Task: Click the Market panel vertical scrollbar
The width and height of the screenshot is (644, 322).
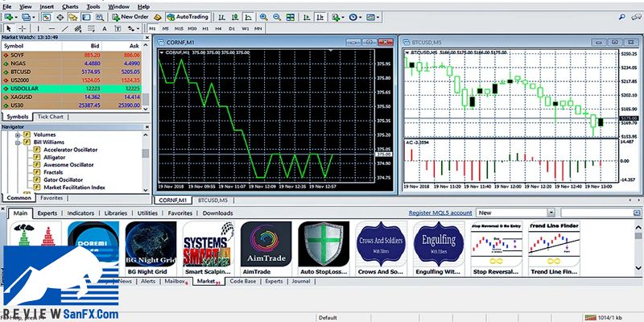Action: coord(638,248)
